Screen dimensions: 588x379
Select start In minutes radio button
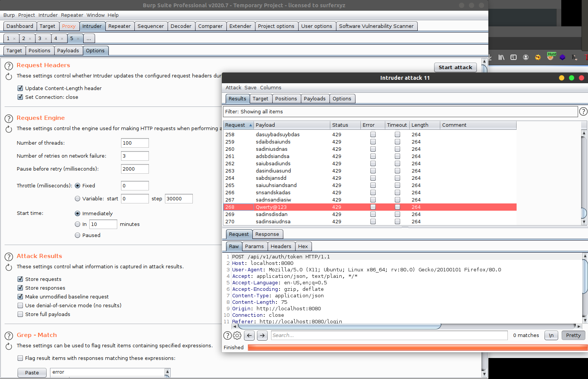click(x=78, y=224)
